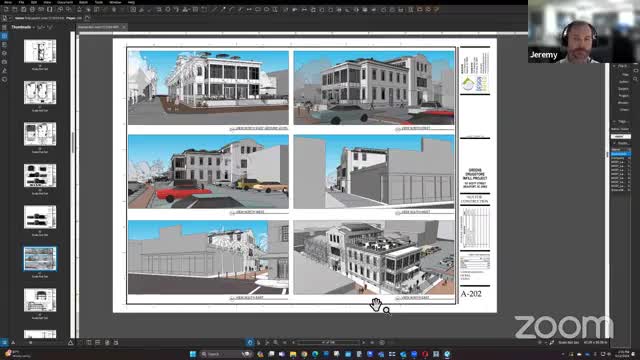Viewport: 640px width, 360px height.
Task: Select the Ellipse markup tool
Action: click(x=267, y=9)
